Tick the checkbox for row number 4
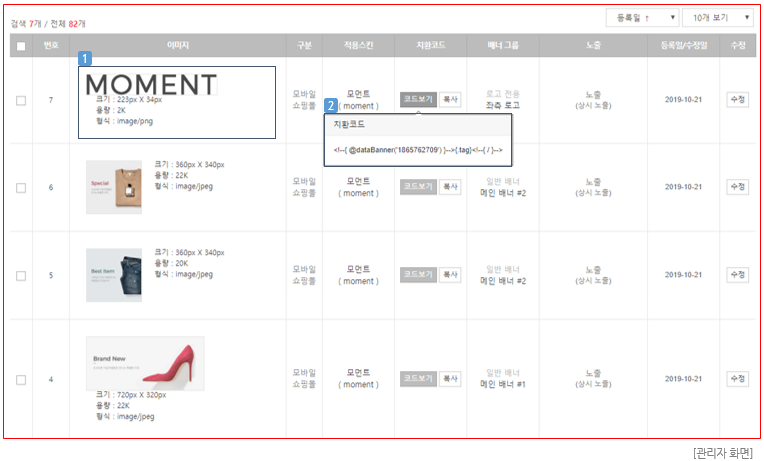Viewport: 764px width, 461px height. 21,379
